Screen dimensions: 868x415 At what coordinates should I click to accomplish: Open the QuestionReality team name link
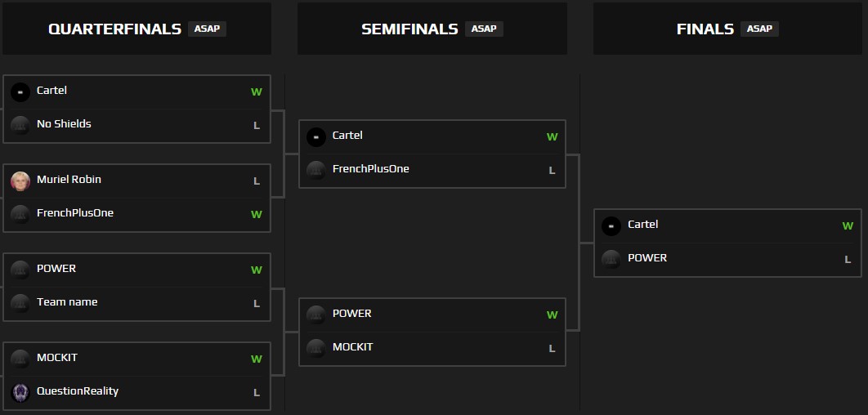click(78, 391)
